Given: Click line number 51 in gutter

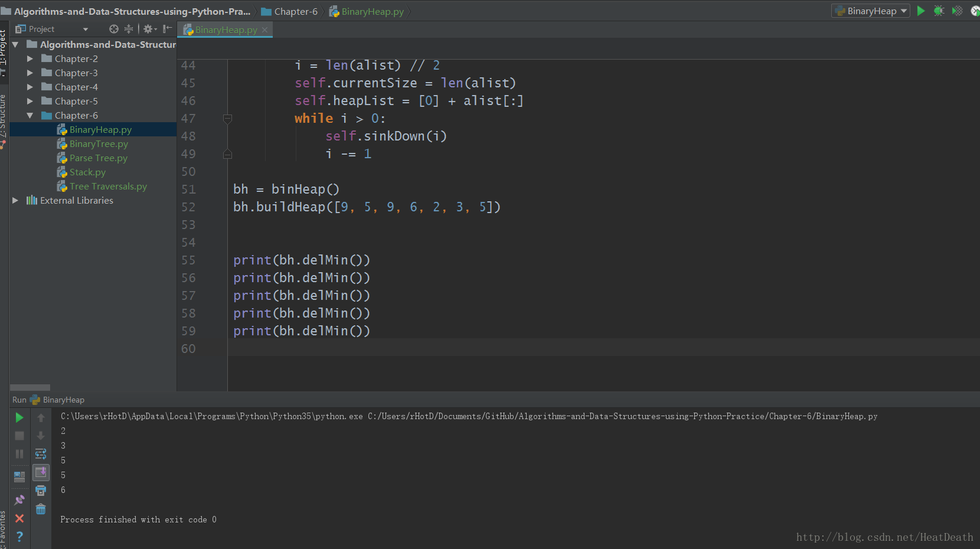Looking at the screenshot, I should (x=188, y=189).
